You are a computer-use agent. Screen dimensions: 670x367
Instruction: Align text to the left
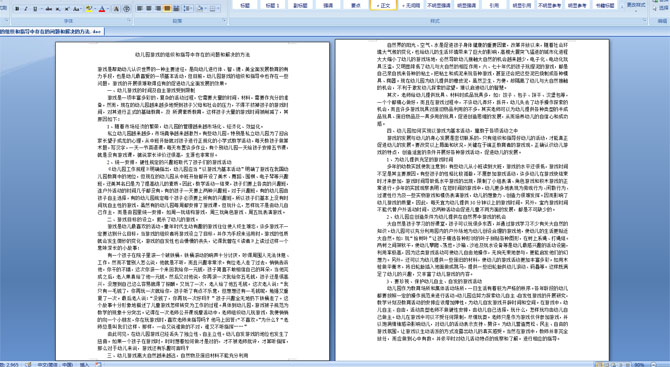coord(139,9)
